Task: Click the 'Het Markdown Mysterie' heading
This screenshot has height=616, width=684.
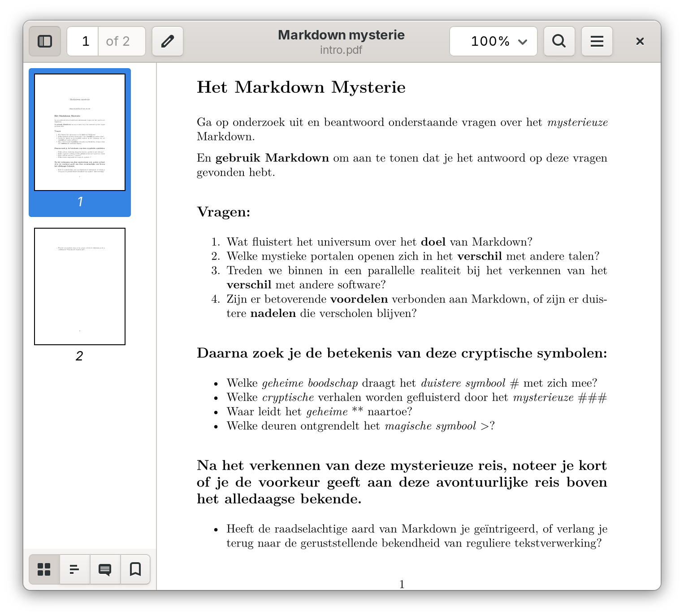Action: [x=301, y=87]
